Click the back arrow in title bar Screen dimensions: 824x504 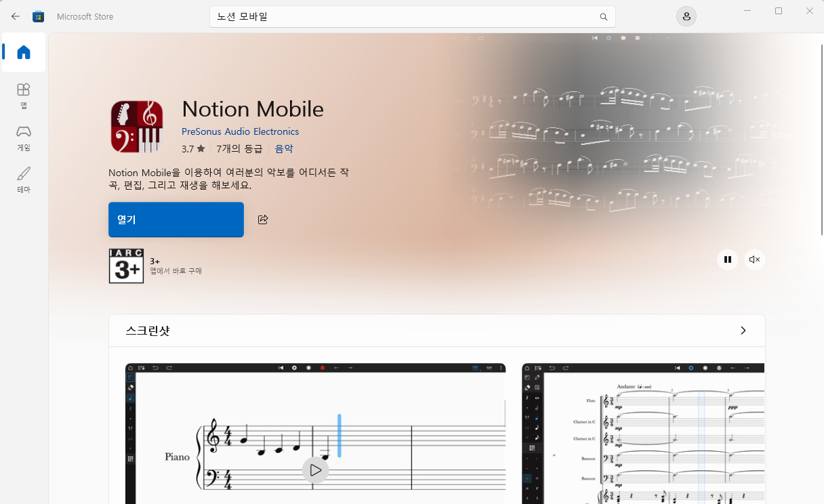[x=16, y=16]
